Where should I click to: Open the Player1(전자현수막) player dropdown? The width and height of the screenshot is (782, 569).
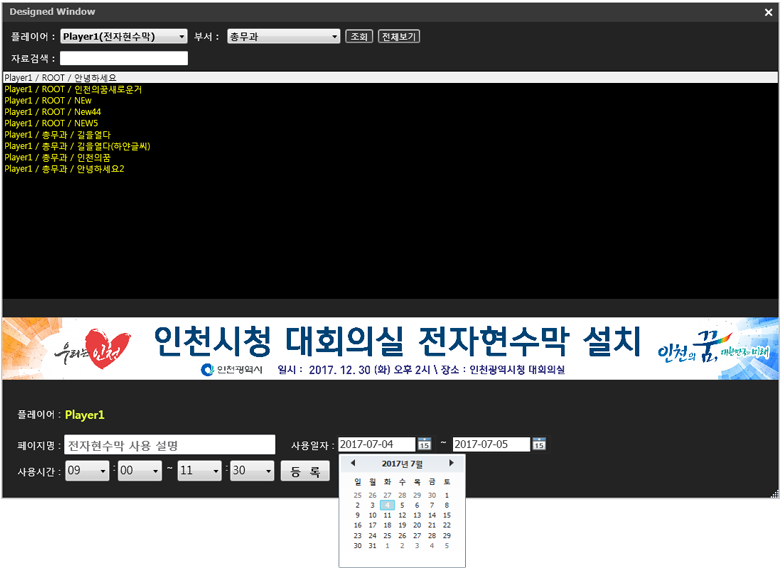(124, 36)
